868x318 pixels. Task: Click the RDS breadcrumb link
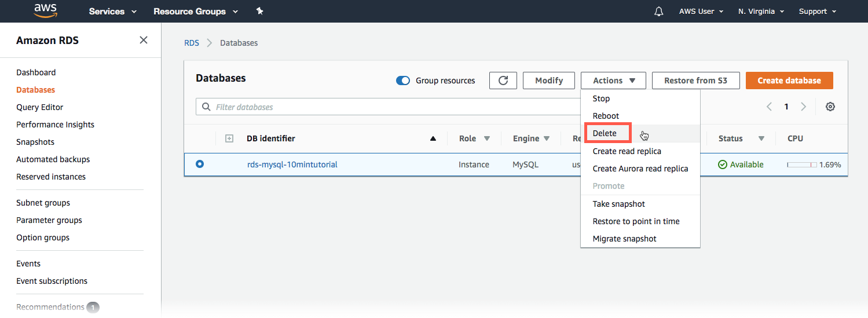click(192, 43)
